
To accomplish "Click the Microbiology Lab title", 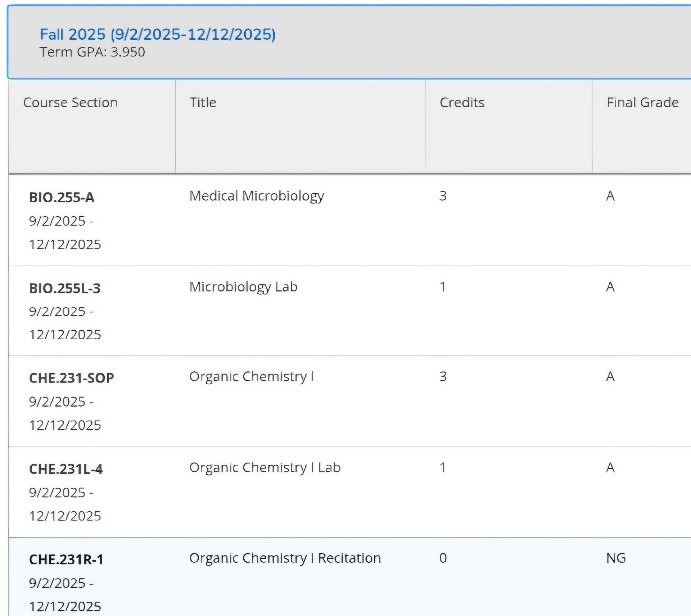I will tap(243, 287).
